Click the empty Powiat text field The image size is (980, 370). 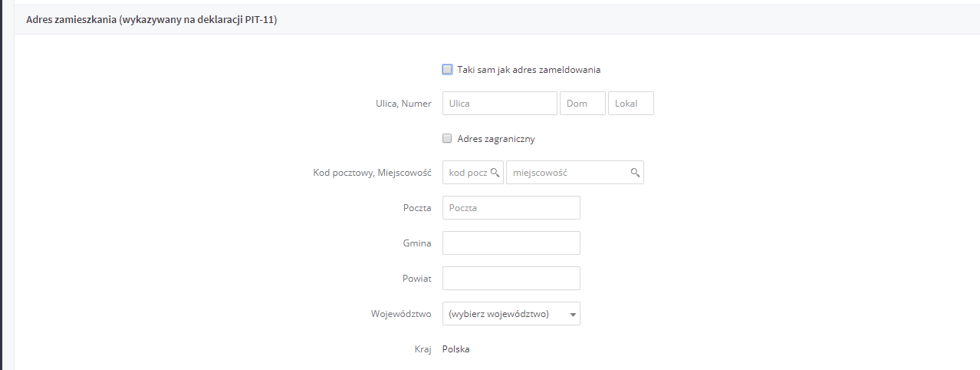pos(511,279)
